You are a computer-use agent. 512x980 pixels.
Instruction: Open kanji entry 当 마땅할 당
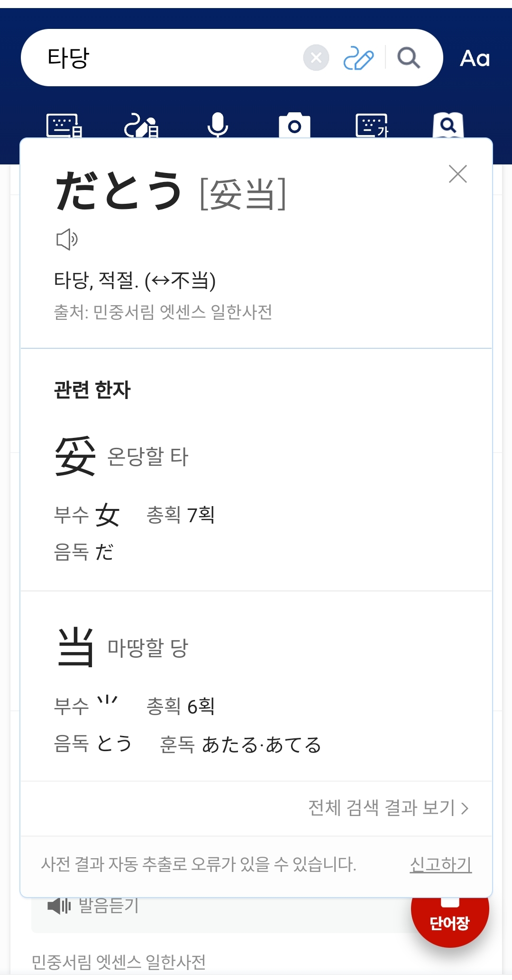(123, 648)
